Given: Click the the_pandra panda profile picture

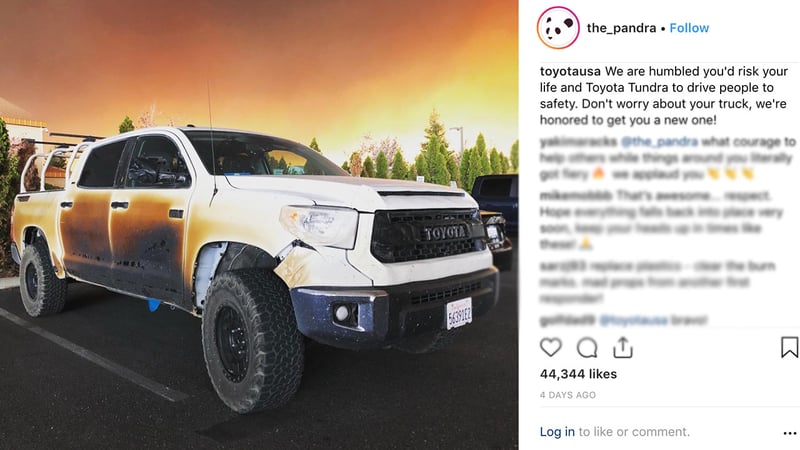Looking at the screenshot, I should pyautogui.click(x=558, y=28).
